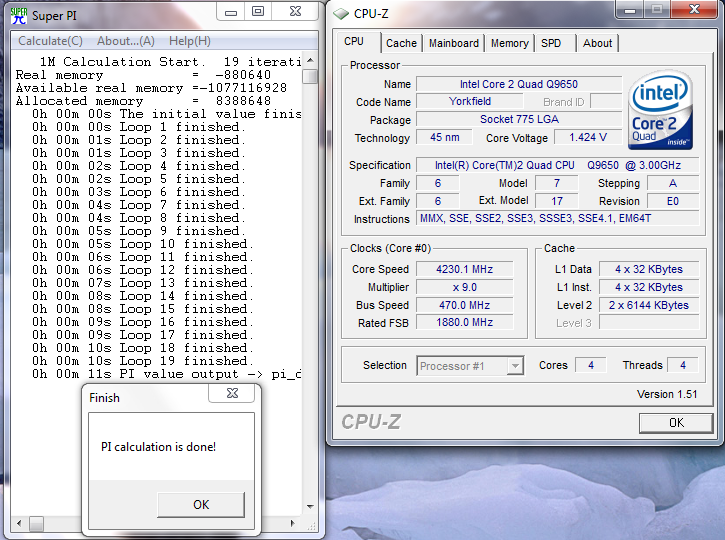Viewport: 725px width, 540px height.
Task: Click the horizontal scrollbar thumb in Super PI
Action: (x=37, y=524)
